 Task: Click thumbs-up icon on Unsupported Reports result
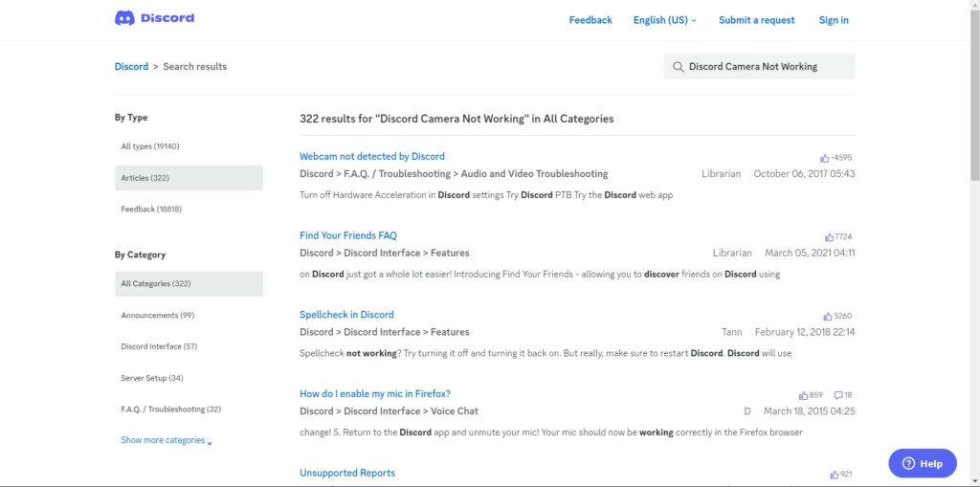835,475
